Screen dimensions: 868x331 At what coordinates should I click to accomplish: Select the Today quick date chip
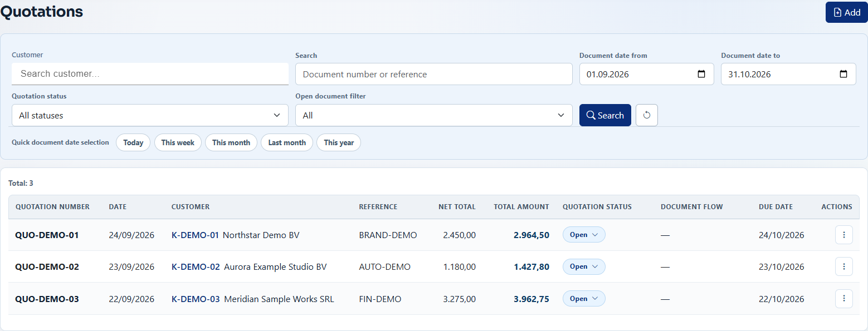[x=133, y=142]
